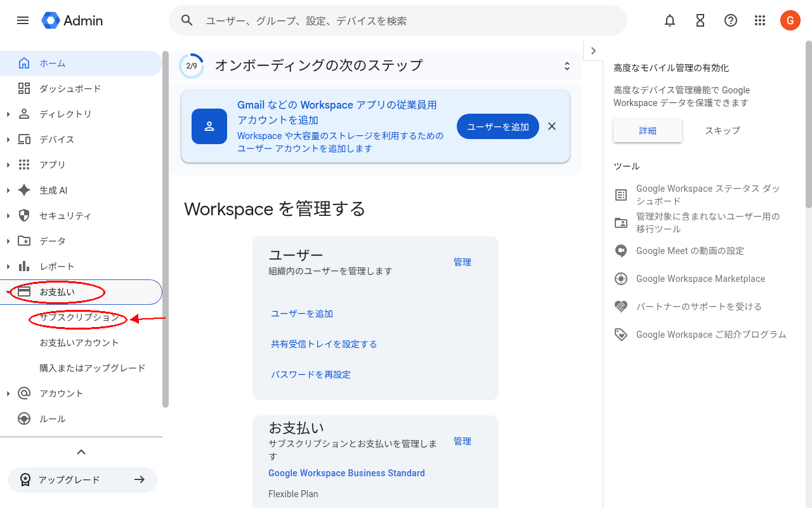
Task: Click the pending tasks hourglass icon
Action: 700,20
